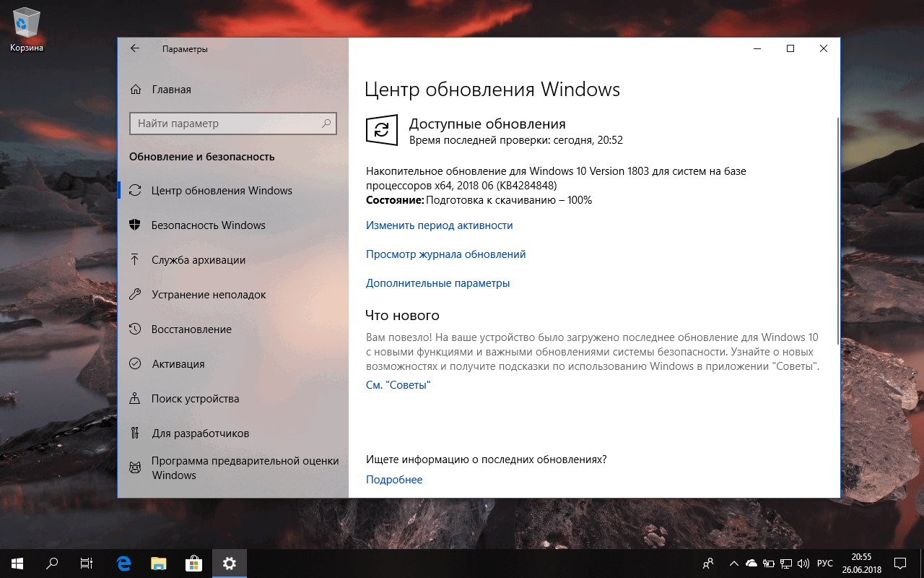The height and width of the screenshot is (578, 924).
Task: Open Дополнительные параметры link
Action: coord(437,282)
